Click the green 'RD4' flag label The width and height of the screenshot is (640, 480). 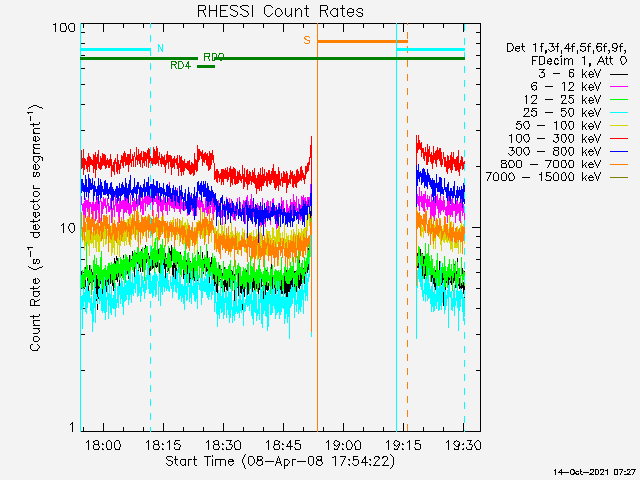[x=180, y=65]
